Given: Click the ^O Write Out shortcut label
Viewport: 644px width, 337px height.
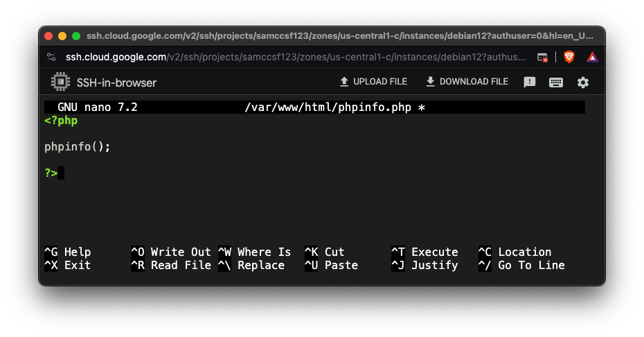Looking at the screenshot, I should point(171,252).
